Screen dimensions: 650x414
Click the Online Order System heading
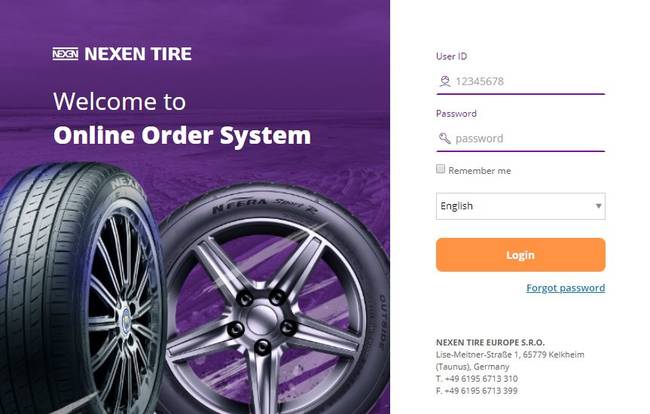(182, 136)
